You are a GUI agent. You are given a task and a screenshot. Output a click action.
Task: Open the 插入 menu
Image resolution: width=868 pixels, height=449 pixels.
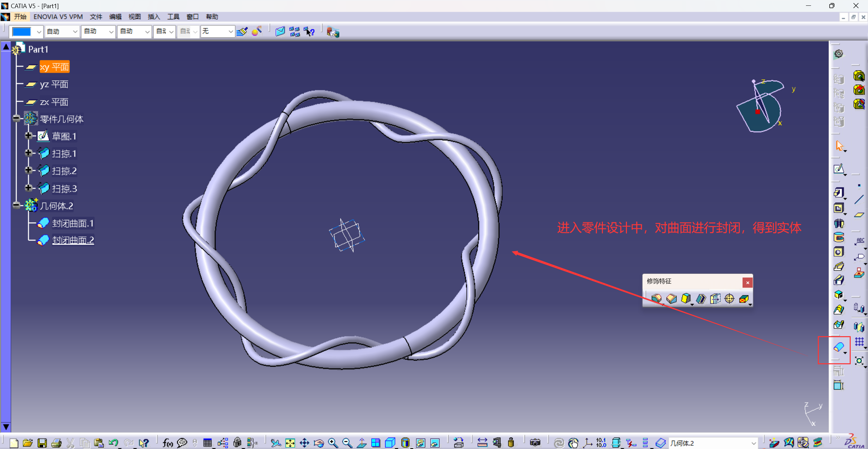[154, 17]
